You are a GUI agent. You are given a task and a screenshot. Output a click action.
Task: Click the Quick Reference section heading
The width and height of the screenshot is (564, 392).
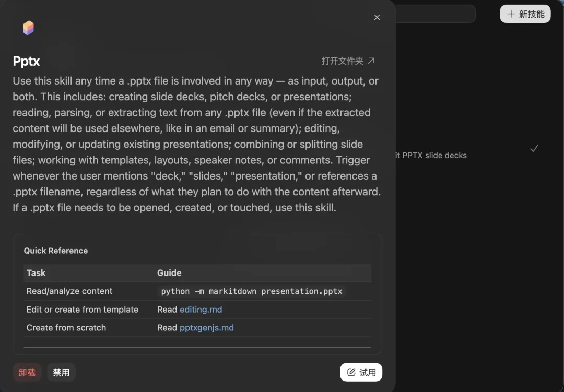coord(56,251)
